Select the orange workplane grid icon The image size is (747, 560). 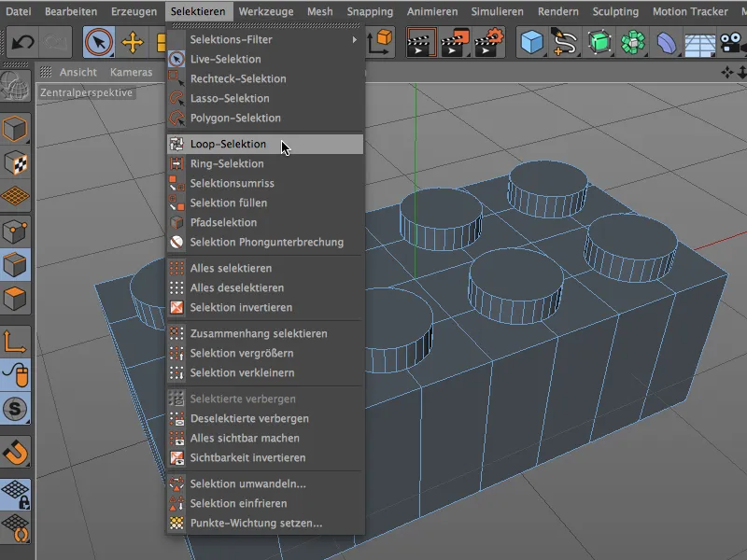coord(15,196)
